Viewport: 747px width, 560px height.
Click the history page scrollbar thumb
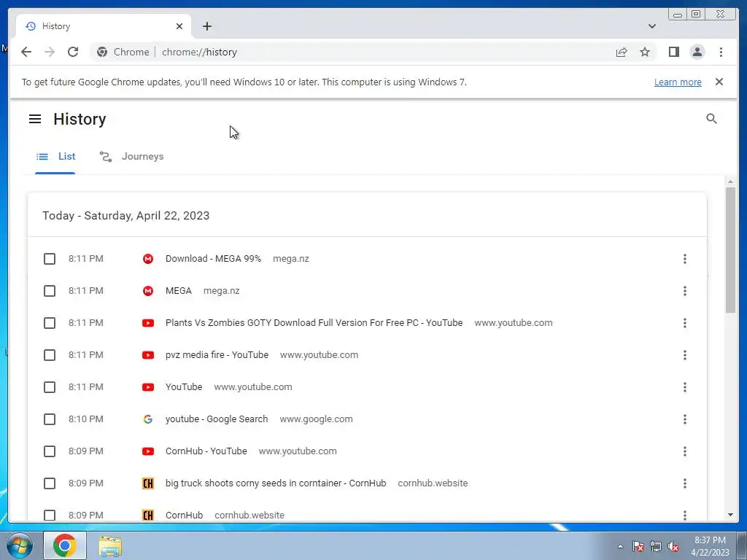730,250
